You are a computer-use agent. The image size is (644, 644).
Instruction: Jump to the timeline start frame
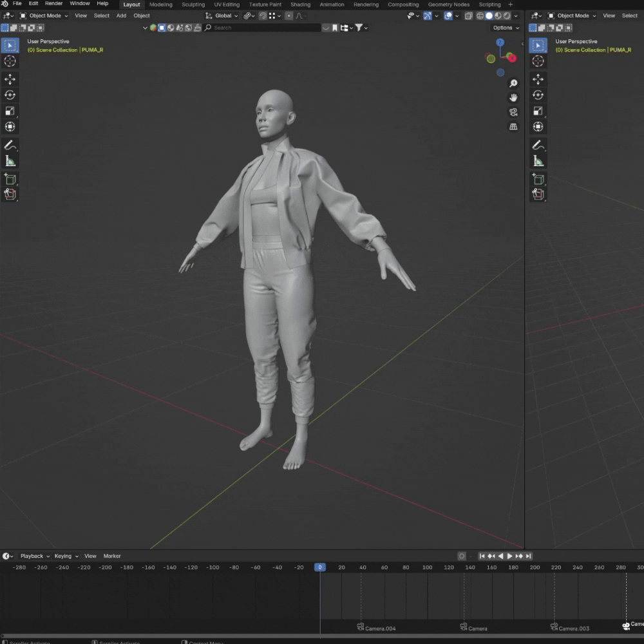tap(482, 556)
